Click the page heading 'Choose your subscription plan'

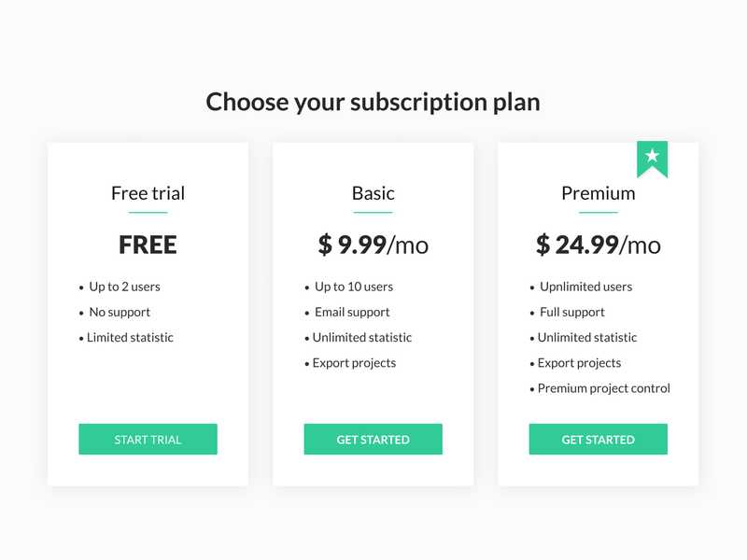373,102
